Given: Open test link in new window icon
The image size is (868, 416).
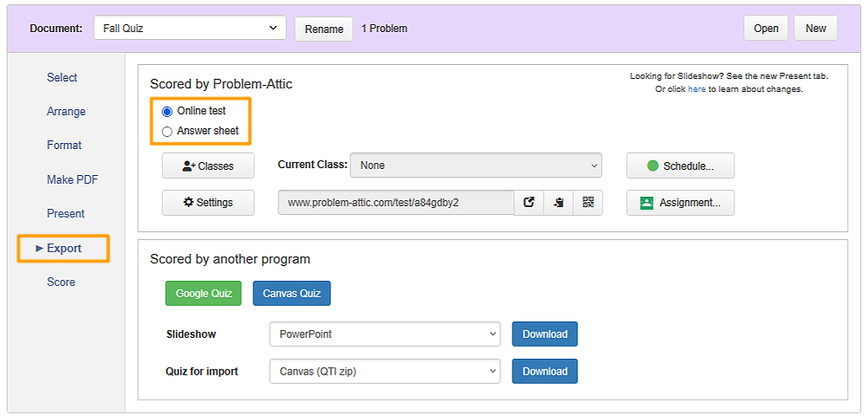Looking at the screenshot, I should point(529,203).
